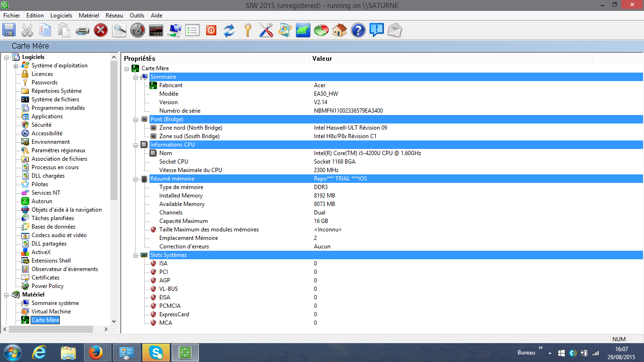
Task: Select Sommaire système under Matériel
Action: [x=55, y=303]
